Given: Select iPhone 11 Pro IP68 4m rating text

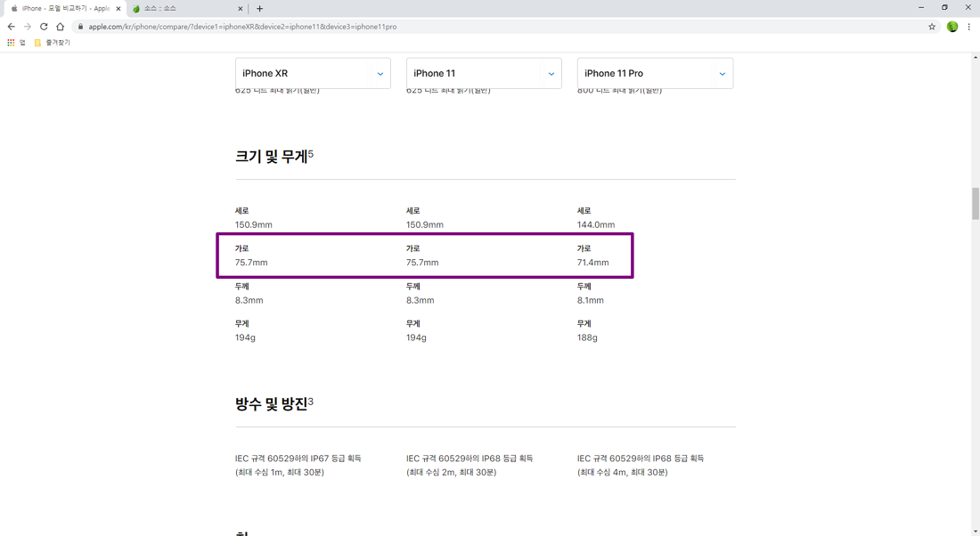Looking at the screenshot, I should pyautogui.click(x=641, y=465).
